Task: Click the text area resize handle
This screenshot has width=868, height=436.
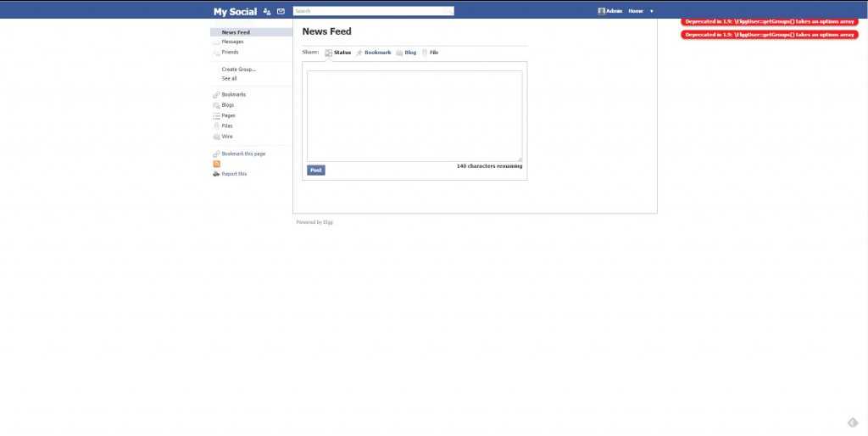Action: tap(520, 159)
